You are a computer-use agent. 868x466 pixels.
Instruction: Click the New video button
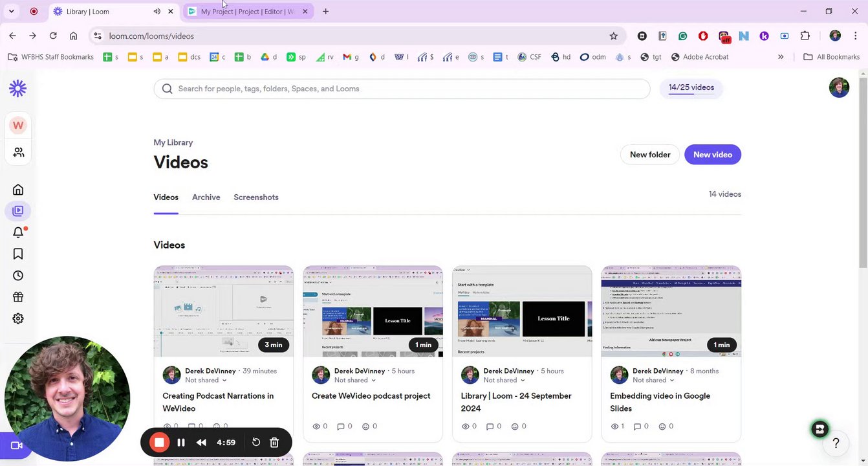713,155
